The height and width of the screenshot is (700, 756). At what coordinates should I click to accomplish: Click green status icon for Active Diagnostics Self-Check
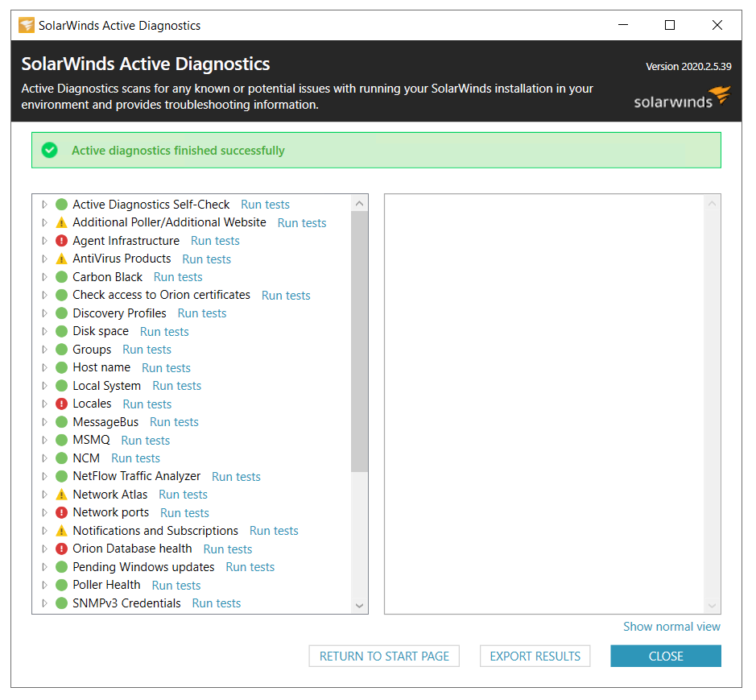[61, 205]
